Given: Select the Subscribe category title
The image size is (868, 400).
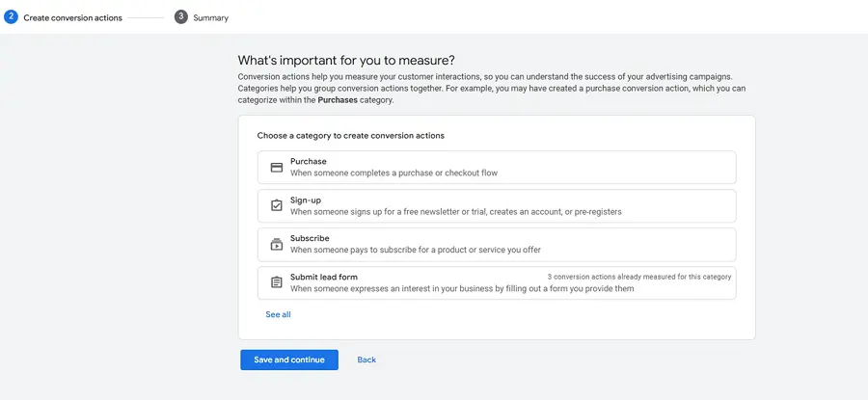Looking at the screenshot, I should [x=310, y=238].
